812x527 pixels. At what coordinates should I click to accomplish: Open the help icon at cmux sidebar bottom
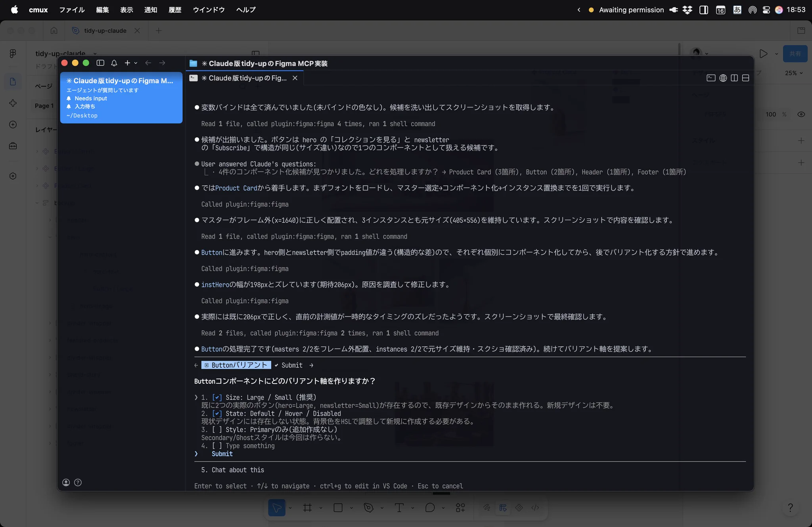pyautogui.click(x=78, y=482)
